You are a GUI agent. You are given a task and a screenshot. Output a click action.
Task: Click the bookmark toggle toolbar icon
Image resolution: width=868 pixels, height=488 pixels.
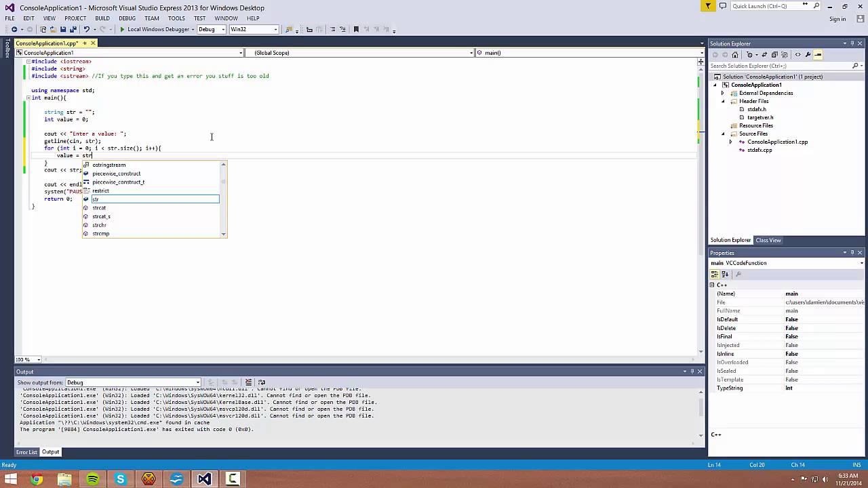pos(356,29)
